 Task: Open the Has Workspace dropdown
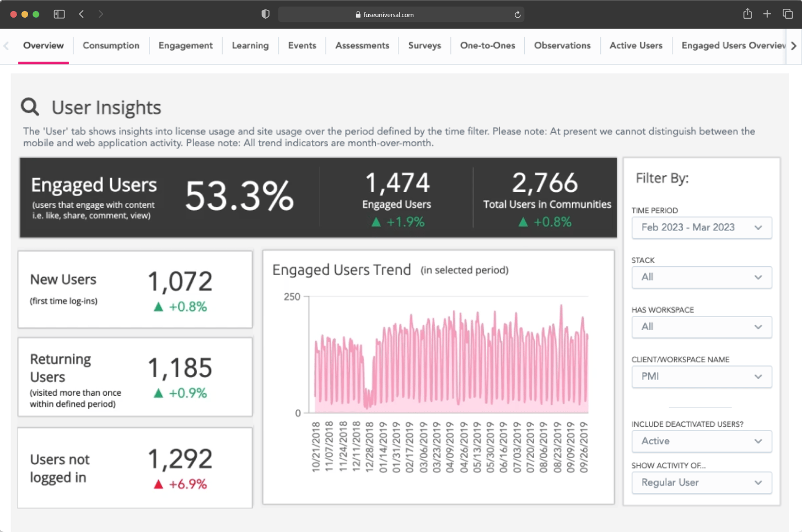[x=702, y=327]
